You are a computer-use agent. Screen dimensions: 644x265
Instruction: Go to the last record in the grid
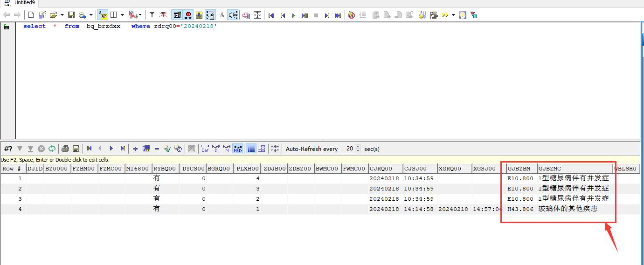pyautogui.click(x=123, y=149)
